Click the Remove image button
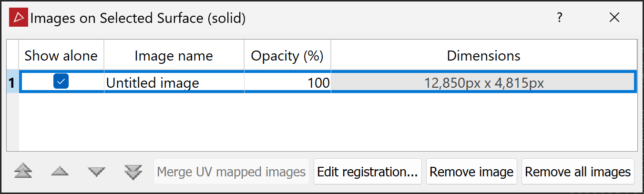Viewport: 644px width, 194px height. 471,172
